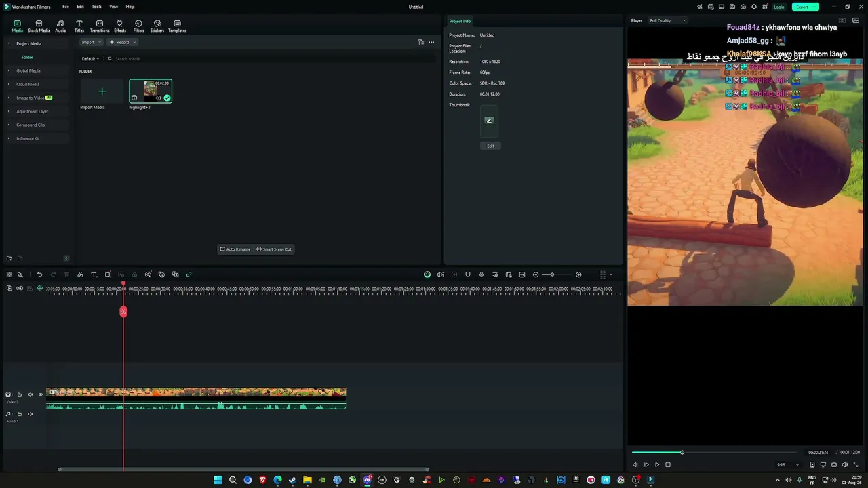This screenshot has height=488, width=868.
Task: Open the media panel more options
Action: tap(431, 42)
